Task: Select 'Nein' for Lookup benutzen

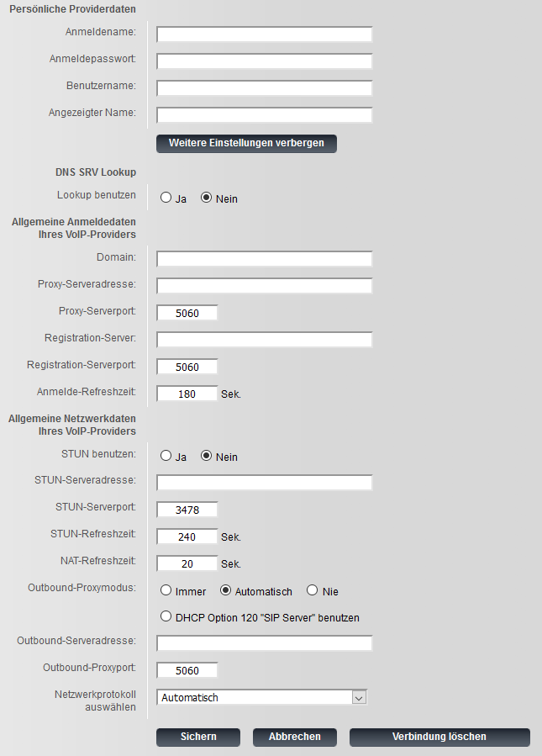Action: point(206,198)
